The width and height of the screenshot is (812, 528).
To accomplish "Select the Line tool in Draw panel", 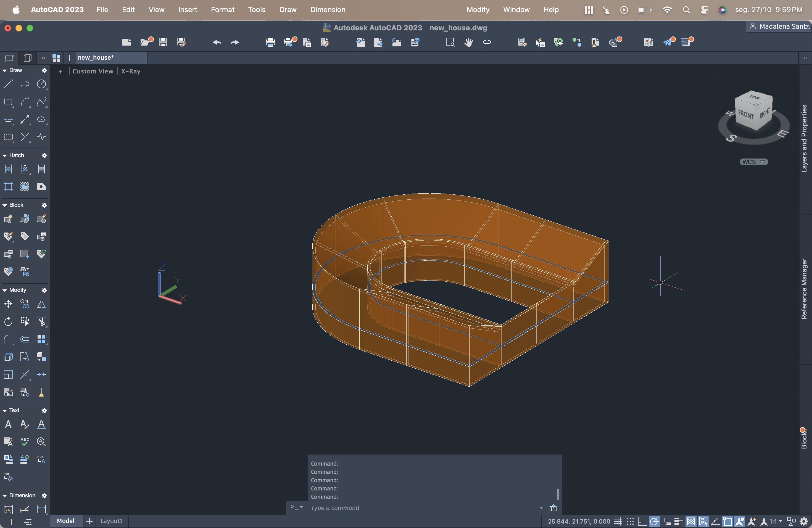I will click(8, 84).
